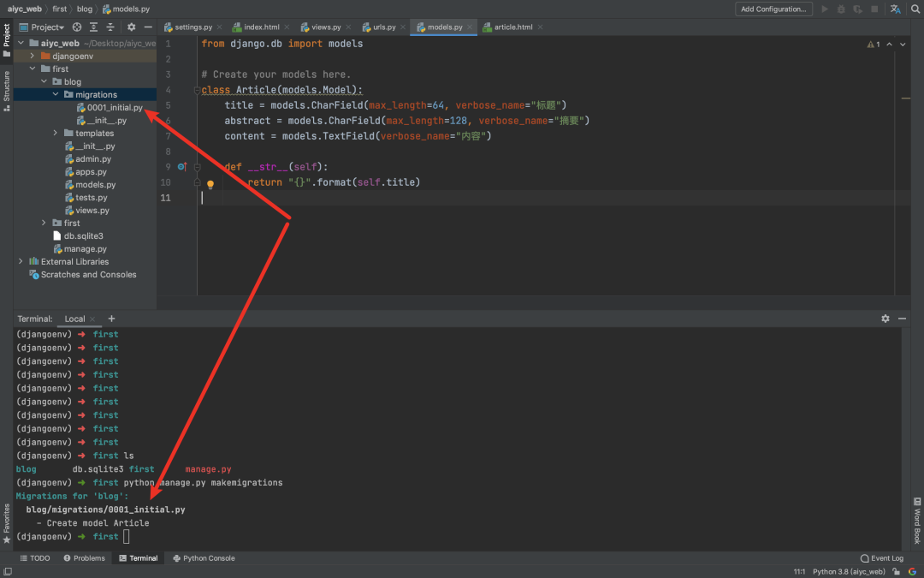This screenshot has height=578, width=924.
Task: Click the Add Configuration button
Action: 773,9
